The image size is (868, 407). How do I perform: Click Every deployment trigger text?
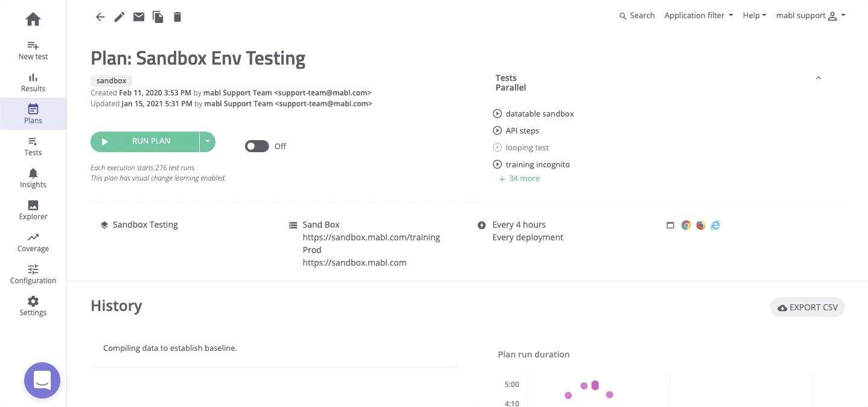[528, 237]
